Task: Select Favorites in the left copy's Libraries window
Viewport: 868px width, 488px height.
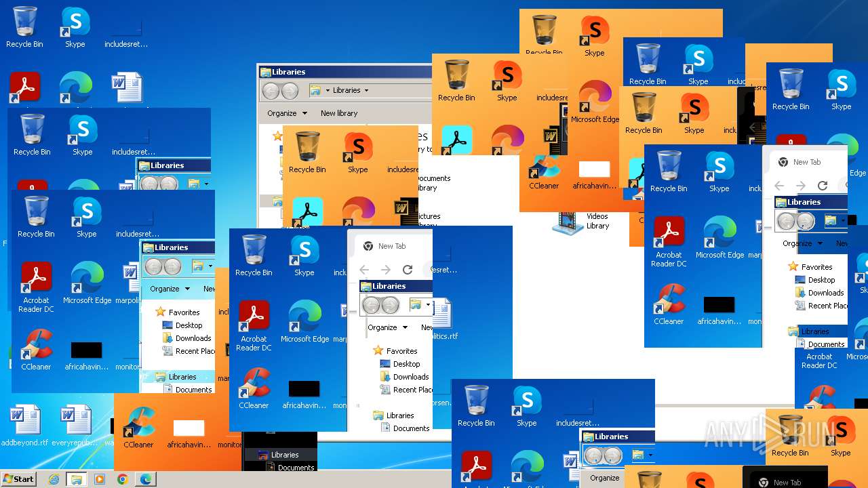Action: coord(178,312)
